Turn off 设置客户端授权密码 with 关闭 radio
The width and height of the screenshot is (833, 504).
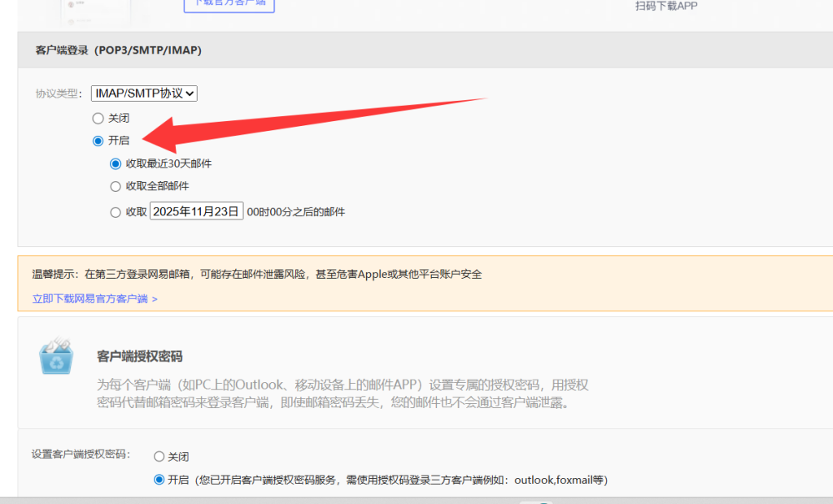point(159,457)
